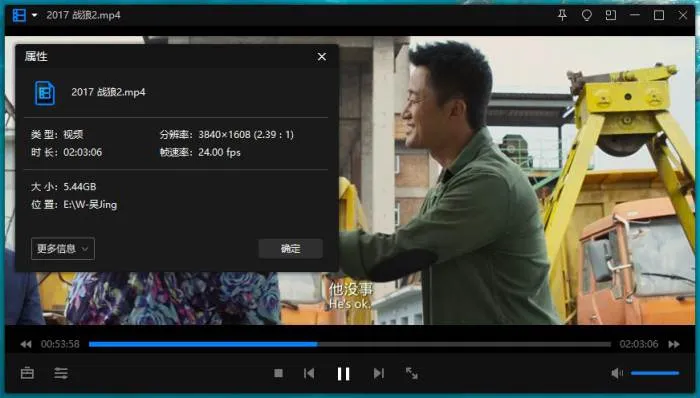Click the title bar filename 2017 战狼2.mp4
The width and height of the screenshot is (700, 398).
pos(83,15)
